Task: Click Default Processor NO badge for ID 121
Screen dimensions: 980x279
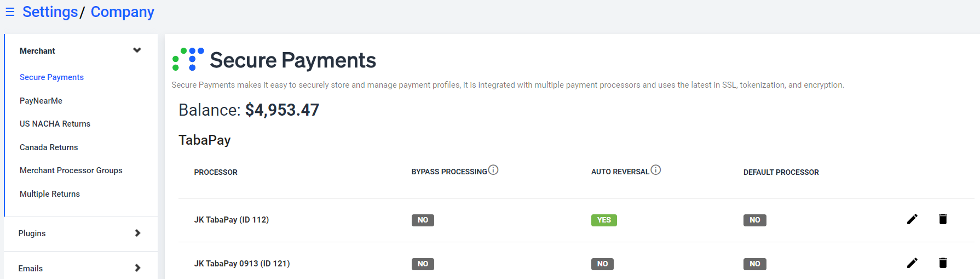Action: (x=754, y=264)
